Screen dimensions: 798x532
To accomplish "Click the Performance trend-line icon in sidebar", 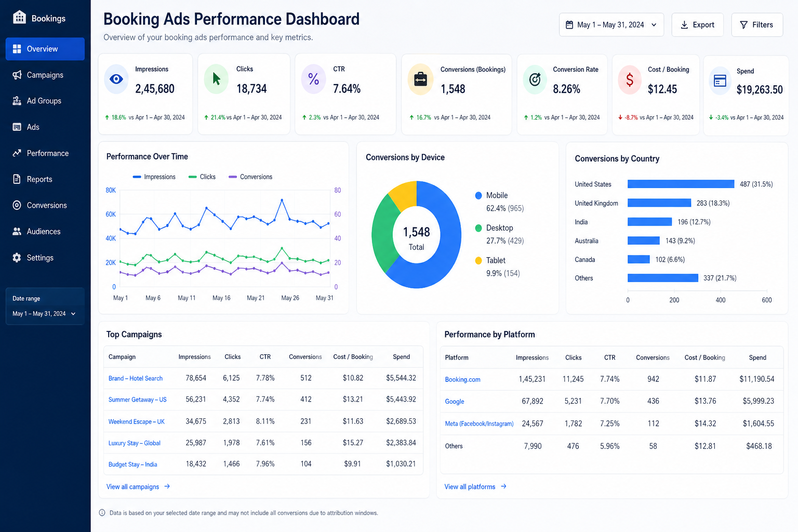I will click(17, 153).
